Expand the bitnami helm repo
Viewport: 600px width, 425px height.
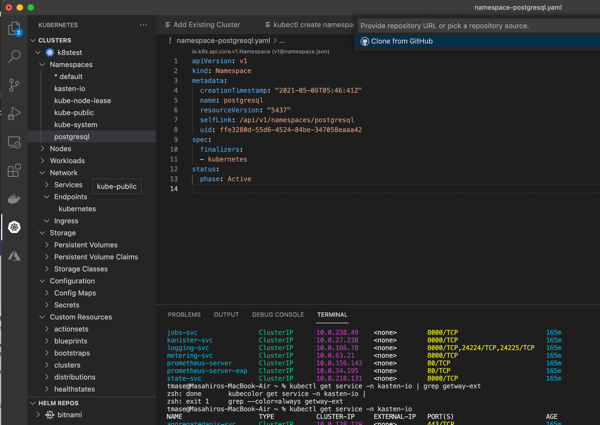[x=38, y=415]
